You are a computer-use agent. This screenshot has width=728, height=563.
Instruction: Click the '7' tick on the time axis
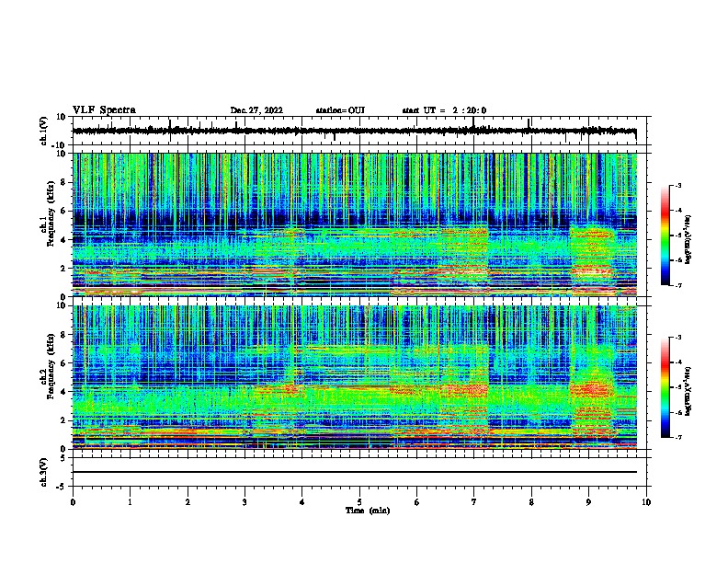[474, 502]
